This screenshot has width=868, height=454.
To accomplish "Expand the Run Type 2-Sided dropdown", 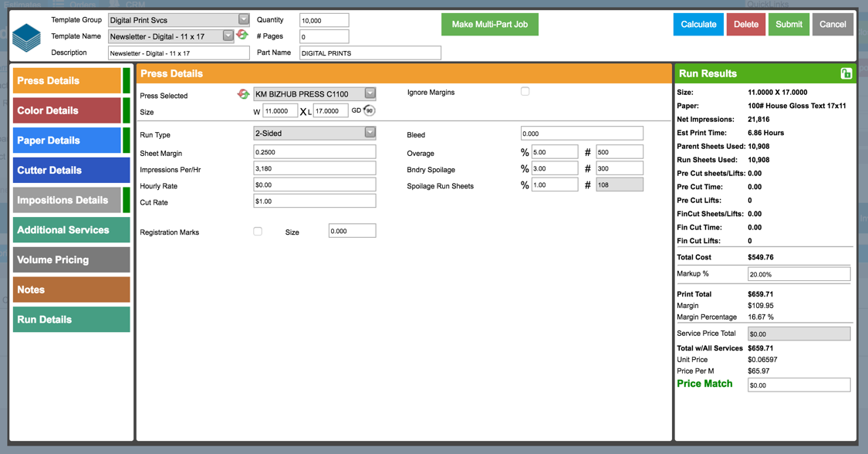I will click(370, 133).
